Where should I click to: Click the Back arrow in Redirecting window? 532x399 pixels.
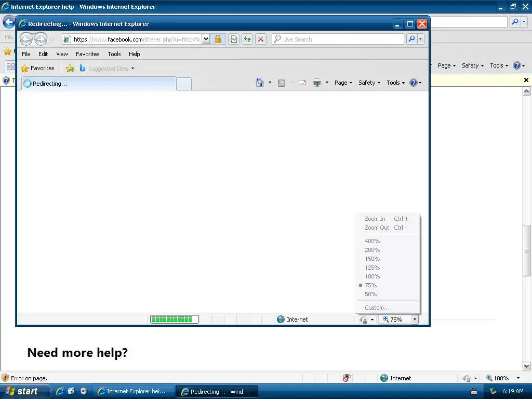[x=26, y=39]
